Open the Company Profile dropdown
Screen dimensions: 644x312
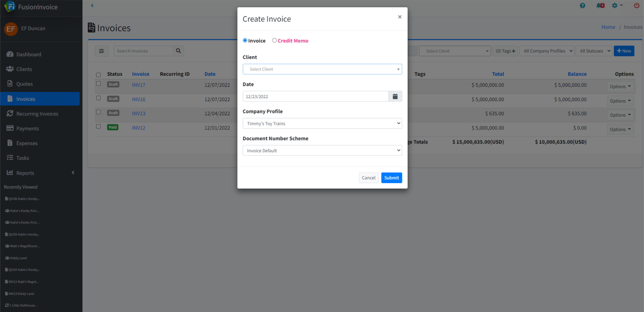click(322, 123)
